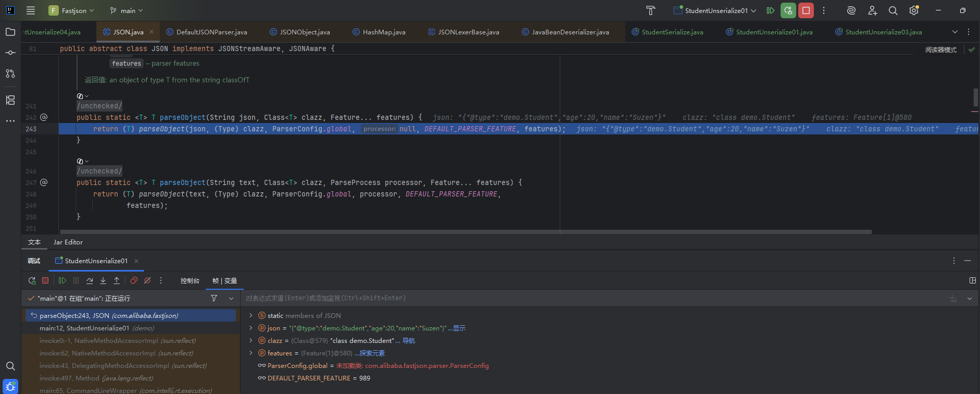
Task: Open Fastjson project dropdown
Action: [71, 10]
